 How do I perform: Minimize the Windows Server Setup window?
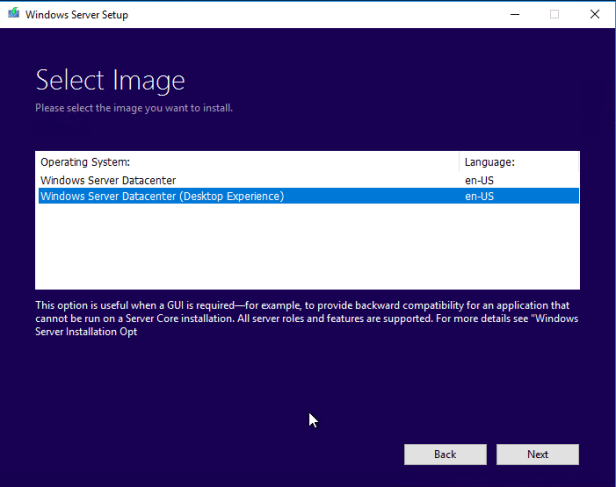pos(515,15)
